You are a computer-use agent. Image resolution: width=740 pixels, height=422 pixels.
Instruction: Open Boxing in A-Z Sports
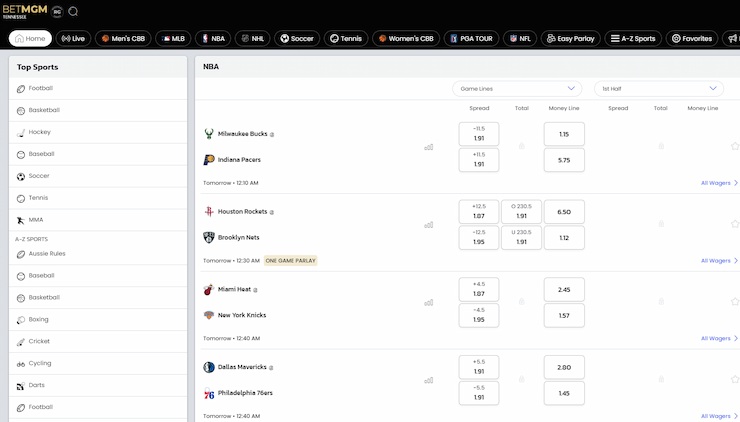tap(98, 320)
